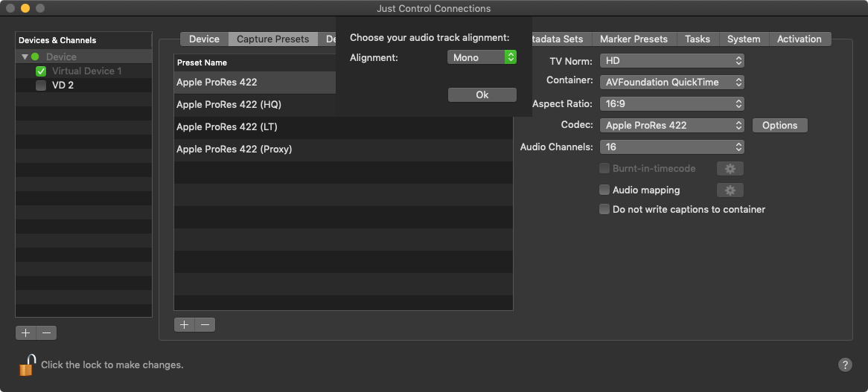Switch to the partially hidden Metadata Sets tab
Image resolution: width=868 pixels, height=392 pixels.
(x=561, y=39)
